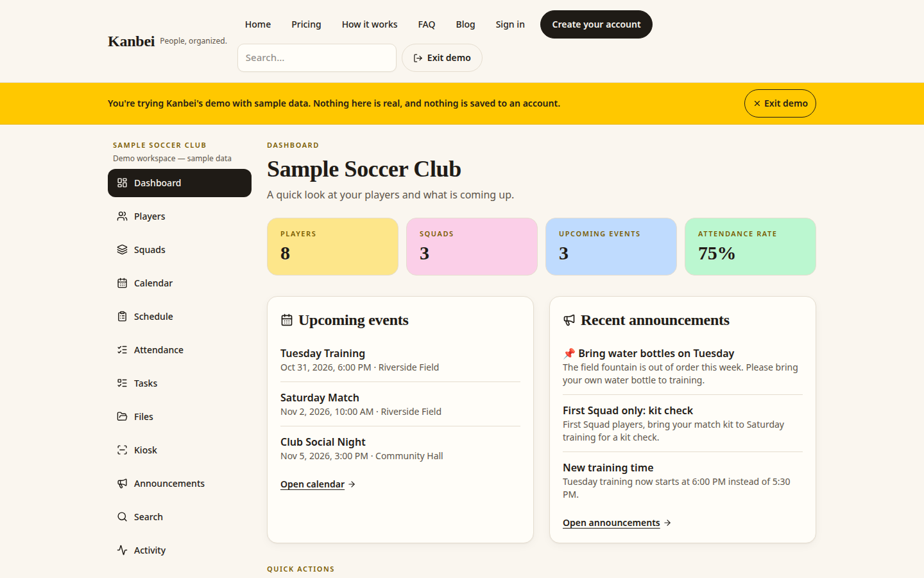Click the Club Social Night event title
Image resolution: width=924 pixels, height=578 pixels.
coord(323,442)
